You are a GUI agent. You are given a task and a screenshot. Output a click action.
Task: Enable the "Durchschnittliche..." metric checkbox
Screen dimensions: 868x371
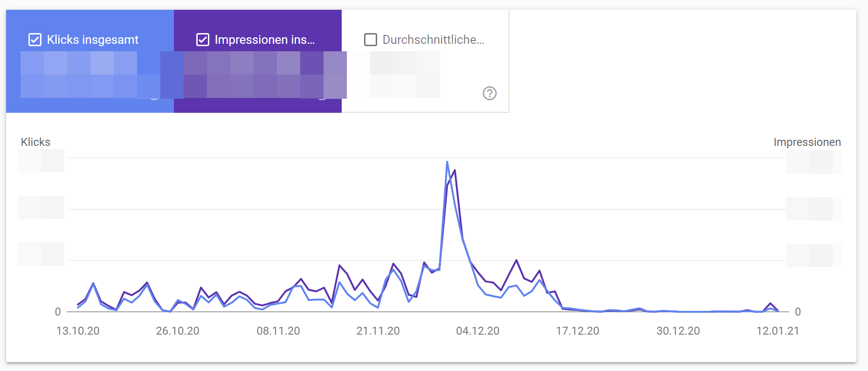tap(371, 40)
